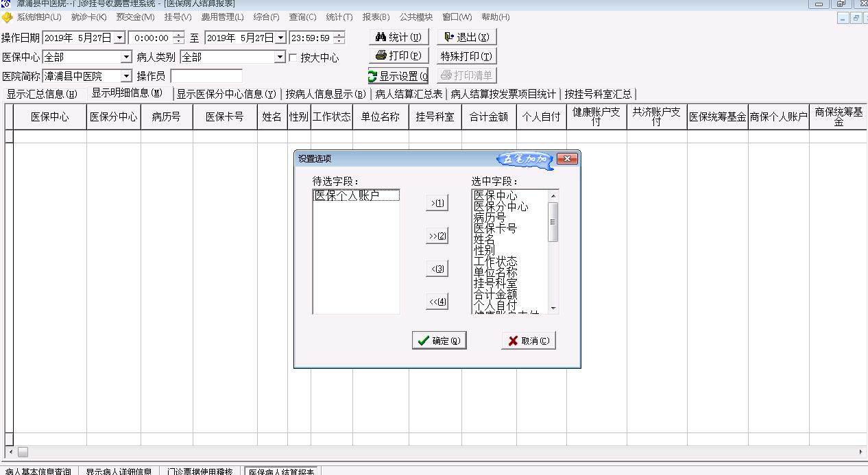Click the 医保卡号 column header

pos(225,117)
